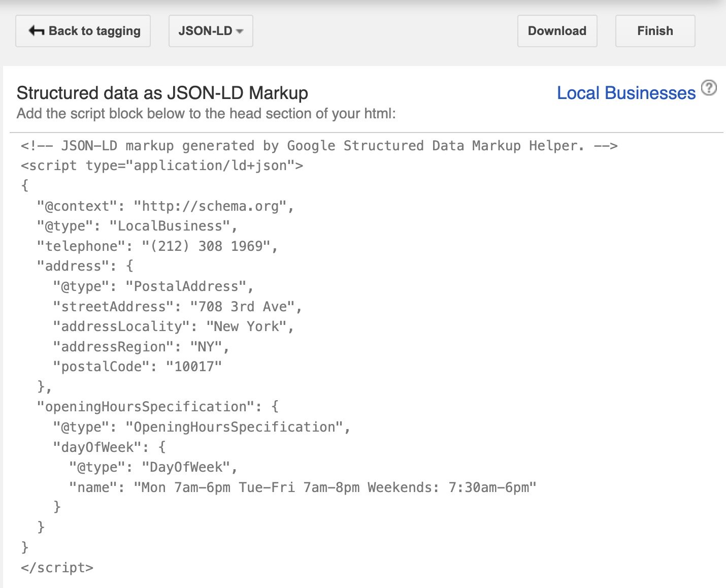Screen dimensions: 726x588
Task: Click the Structured data heading
Action: tap(162, 93)
